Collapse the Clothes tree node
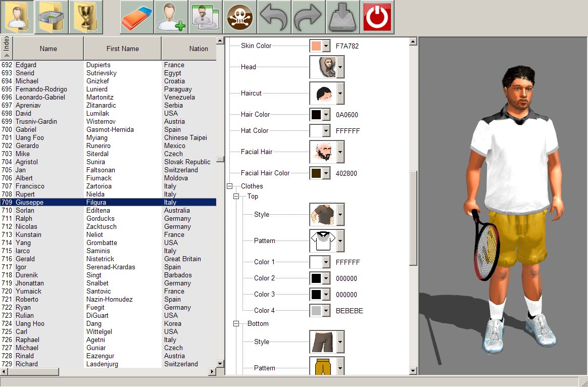Image resolution: width=588 pixels, height=387 pixels. [x=229, y=186]
